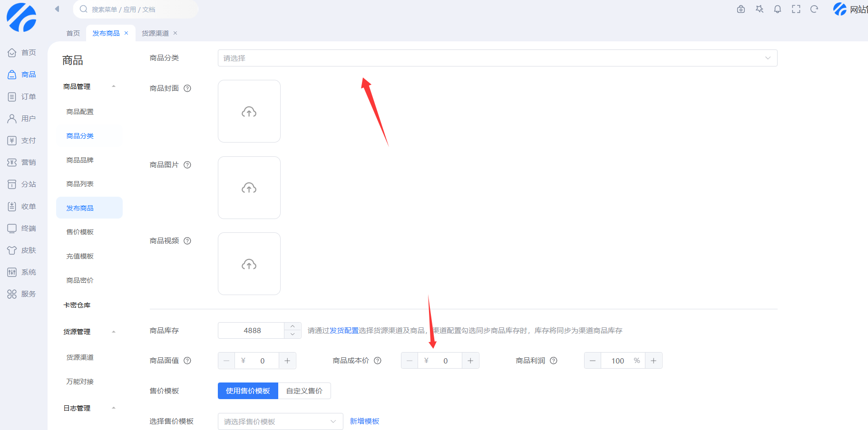Increase 商品库存 with the up stepper arrow
868x430 pixels.
(x=293, y=326)
